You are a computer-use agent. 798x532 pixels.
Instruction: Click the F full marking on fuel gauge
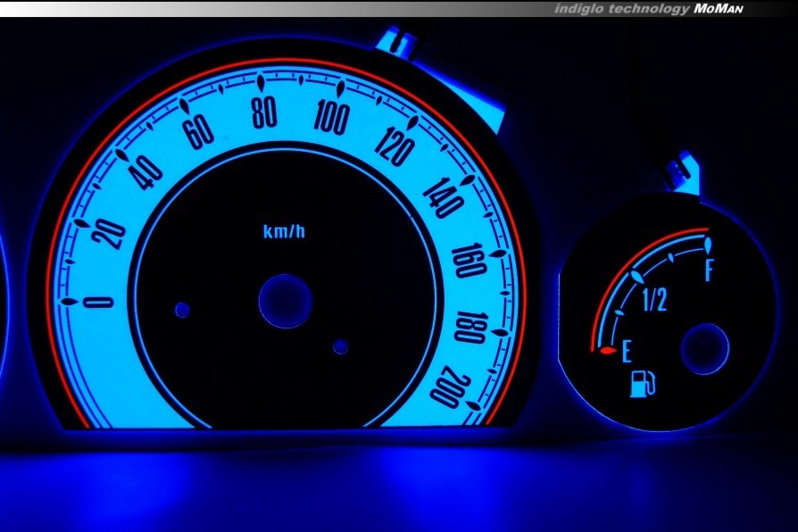[710, 269]
